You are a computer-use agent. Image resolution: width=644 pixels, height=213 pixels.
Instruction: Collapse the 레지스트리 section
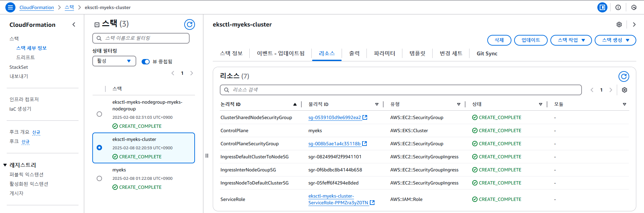[5, 165]
